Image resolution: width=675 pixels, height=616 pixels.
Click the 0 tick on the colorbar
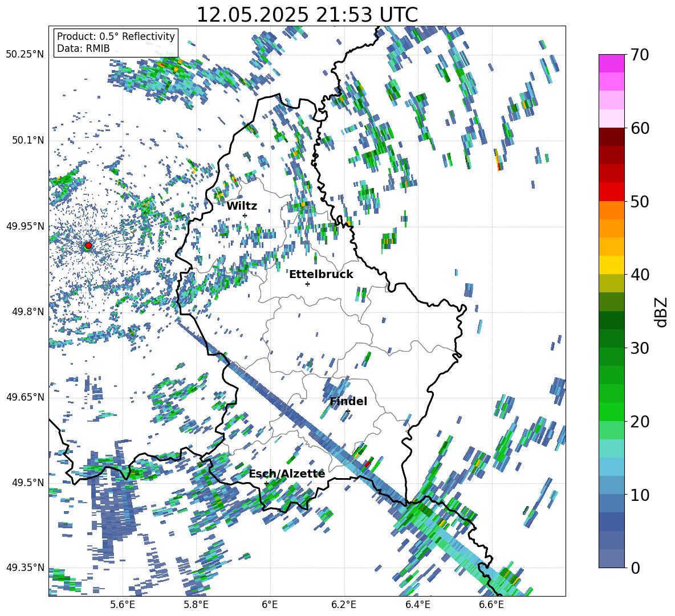pos(635,568)
